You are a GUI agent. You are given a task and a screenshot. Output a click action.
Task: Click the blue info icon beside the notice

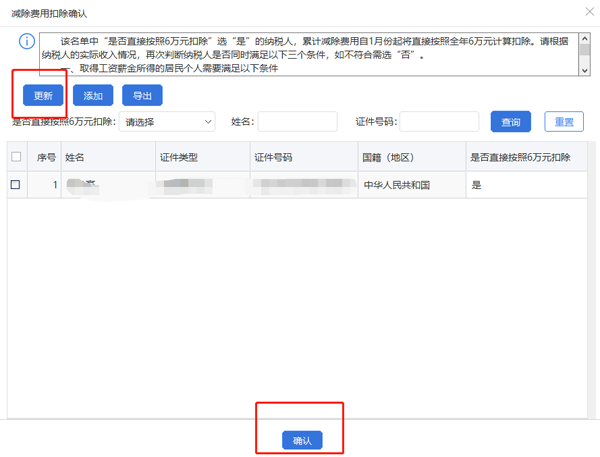(26, 42)
